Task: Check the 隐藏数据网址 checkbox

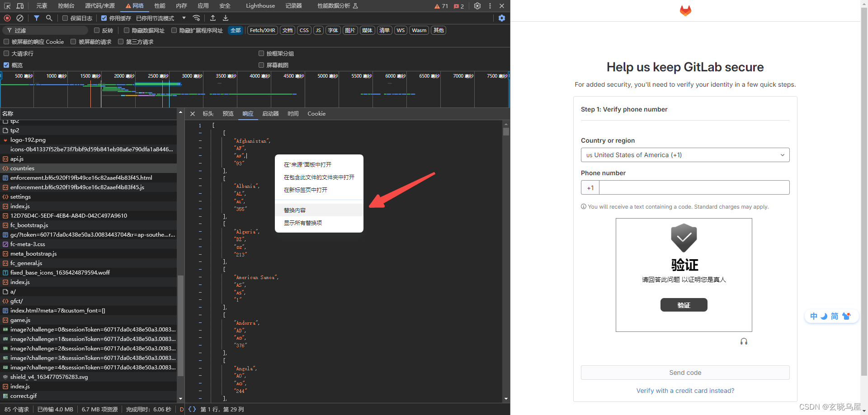Action: [127, 30]
